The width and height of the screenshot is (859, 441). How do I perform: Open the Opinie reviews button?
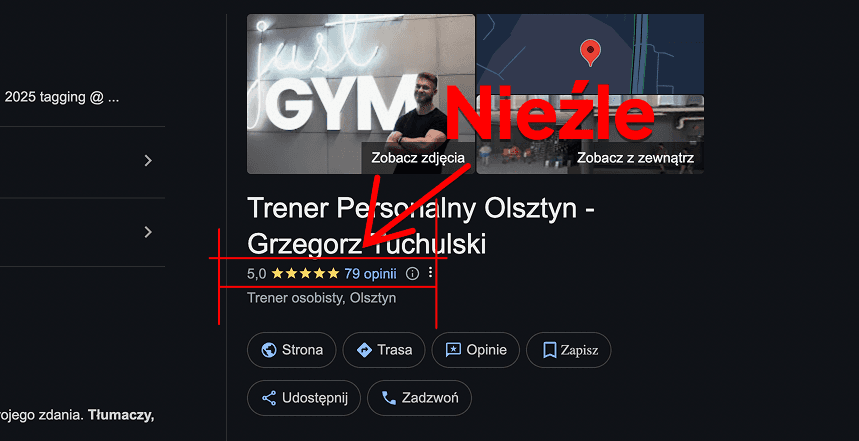[x=476, y=350]
